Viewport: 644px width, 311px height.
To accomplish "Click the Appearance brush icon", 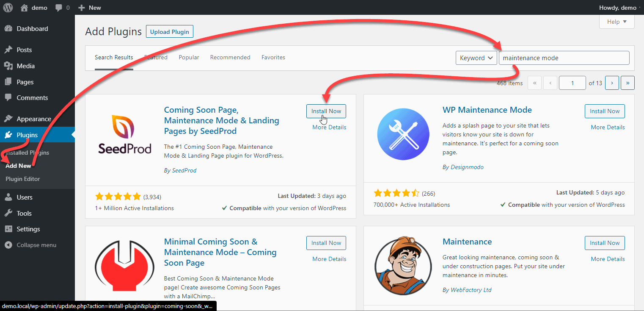I will (8, 119).
